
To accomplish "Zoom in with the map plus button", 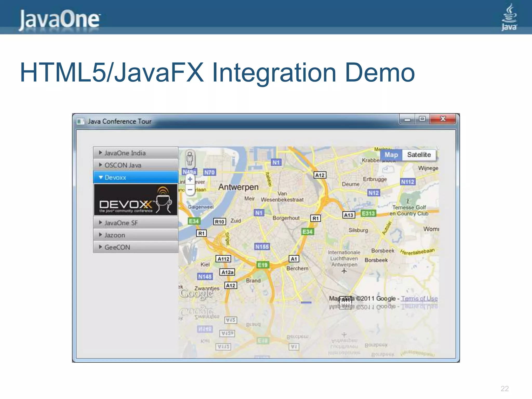I will (x=190, y=179).
